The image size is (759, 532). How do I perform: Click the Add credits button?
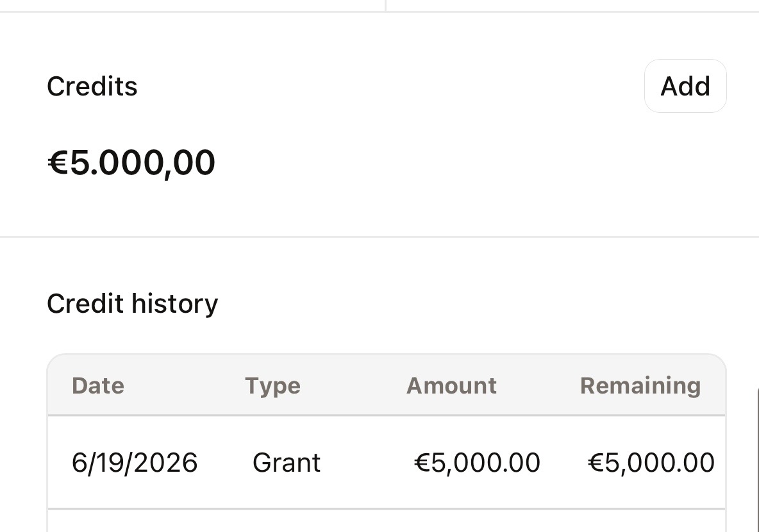[x=685, y=86]
